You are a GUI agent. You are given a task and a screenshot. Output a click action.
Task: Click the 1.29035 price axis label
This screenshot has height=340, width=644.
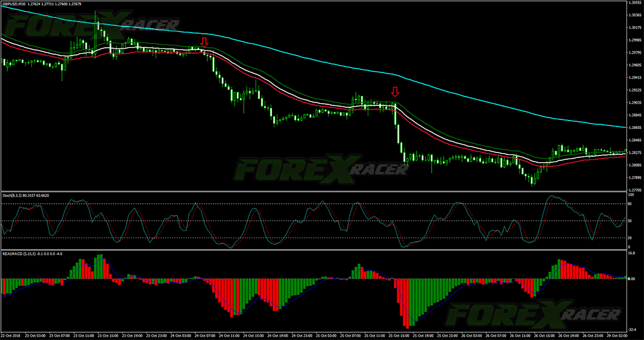[x=635, y=102]
